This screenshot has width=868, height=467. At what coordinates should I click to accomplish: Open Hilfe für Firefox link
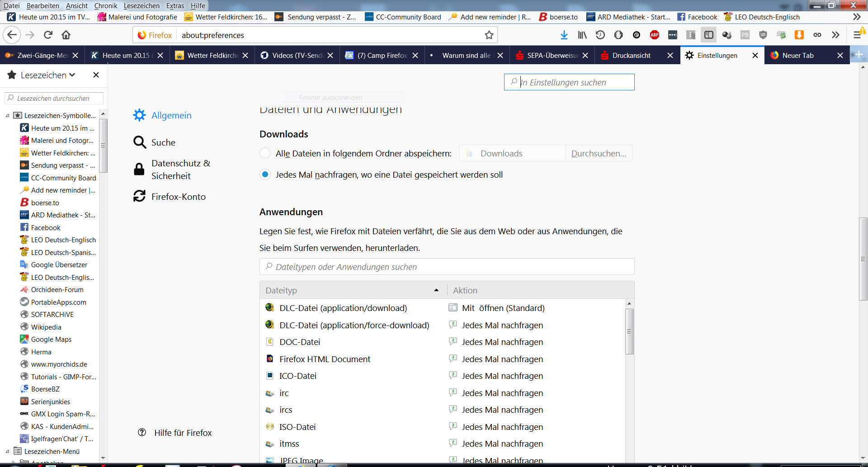click(183, 433)
